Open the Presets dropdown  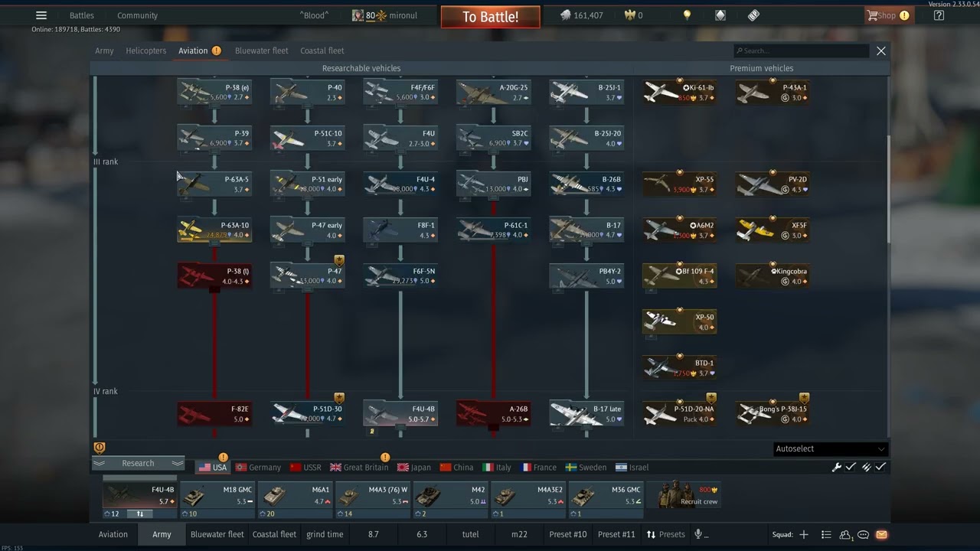click(x=665, y=534)
